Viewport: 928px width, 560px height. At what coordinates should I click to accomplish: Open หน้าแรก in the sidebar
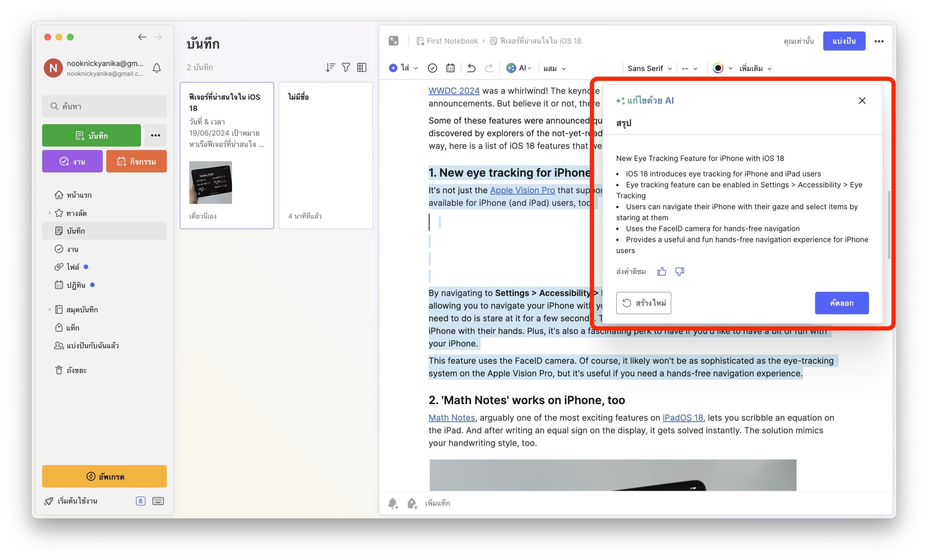coord(79,195)
